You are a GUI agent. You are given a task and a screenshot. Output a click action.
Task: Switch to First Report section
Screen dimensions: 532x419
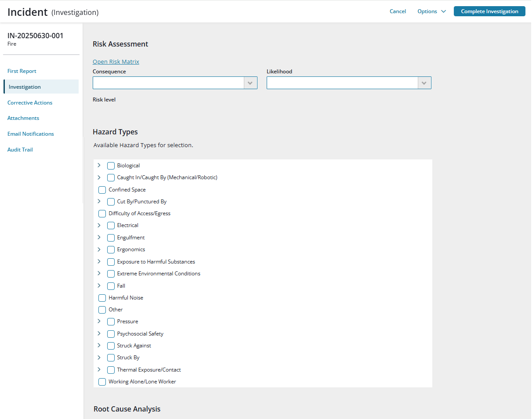tap(22, 71)
